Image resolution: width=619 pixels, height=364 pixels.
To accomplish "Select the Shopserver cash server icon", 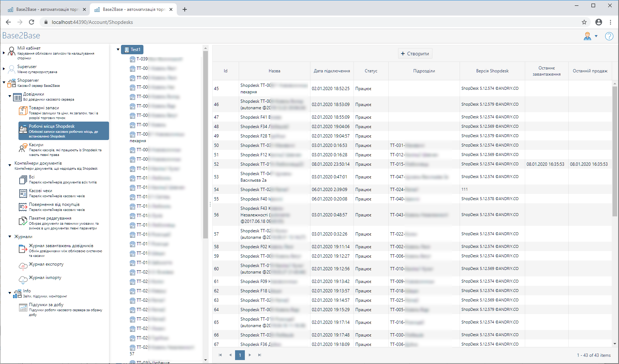I will [12, 83].
